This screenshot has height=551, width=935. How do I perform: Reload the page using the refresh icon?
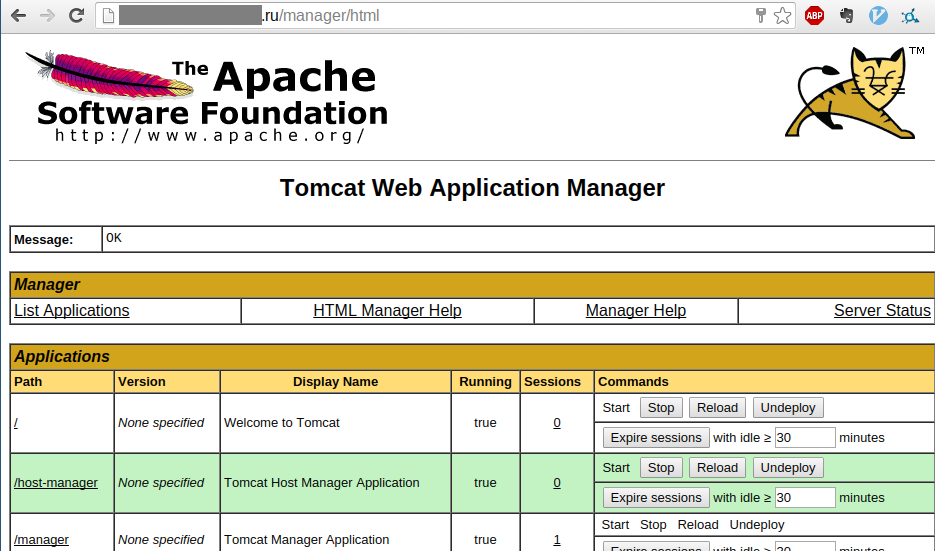pos(76,16)
